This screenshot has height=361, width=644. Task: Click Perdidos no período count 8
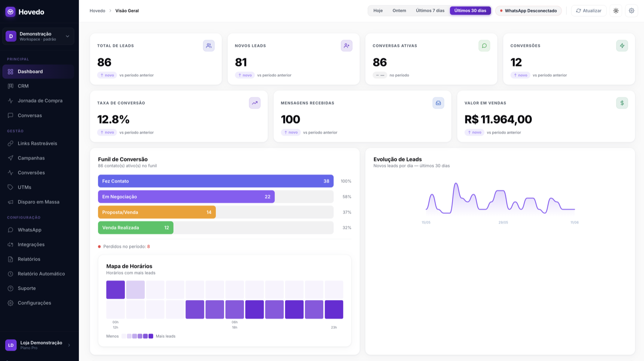pos(149,246)
